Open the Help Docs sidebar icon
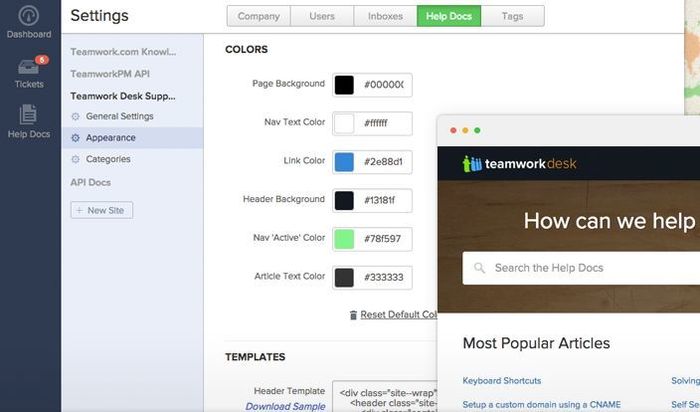700x412 pixels. 28,114
